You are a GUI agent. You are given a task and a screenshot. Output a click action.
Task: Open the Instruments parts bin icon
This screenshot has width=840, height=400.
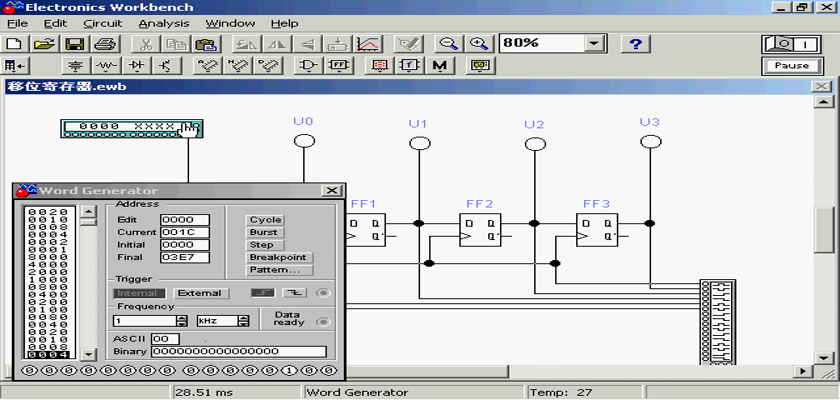pyautogui.click(x=479, y=66)
